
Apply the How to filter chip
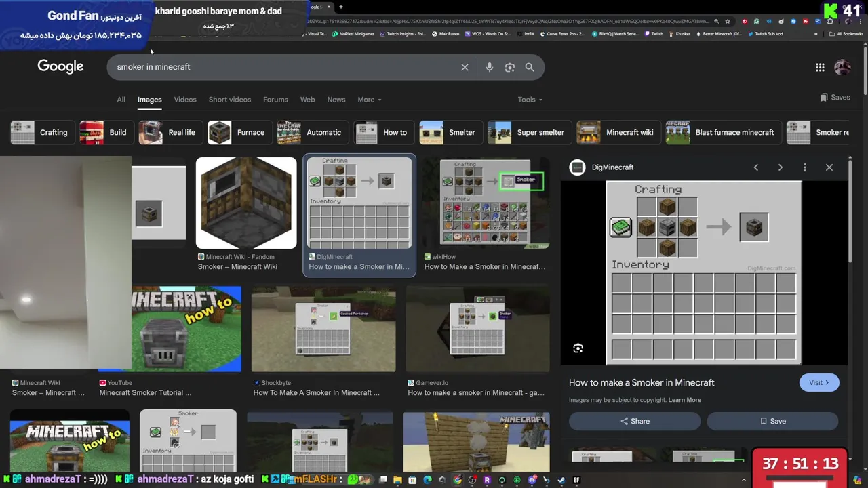pos(383,133)
